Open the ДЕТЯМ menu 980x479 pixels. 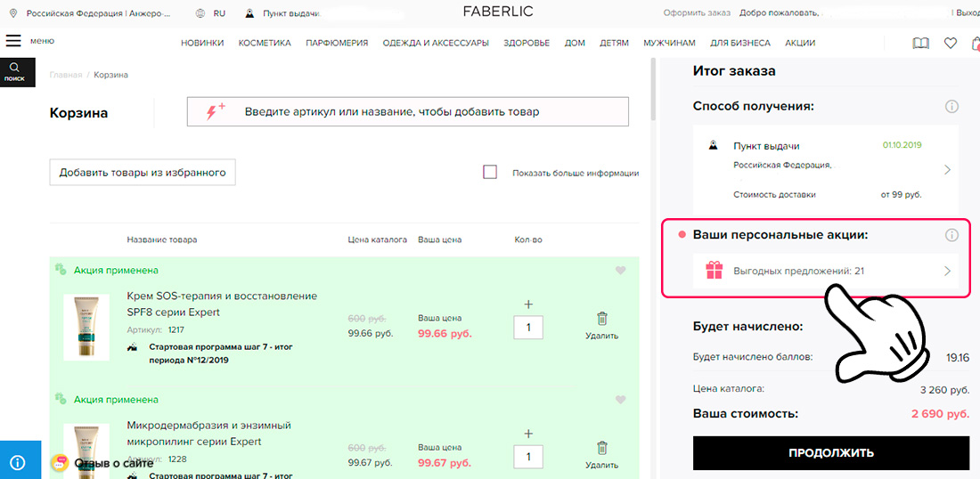[615, 43]
